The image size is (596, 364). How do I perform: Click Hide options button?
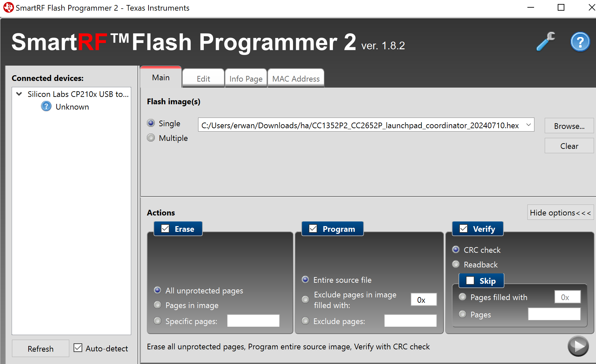[x=560, y=212]
